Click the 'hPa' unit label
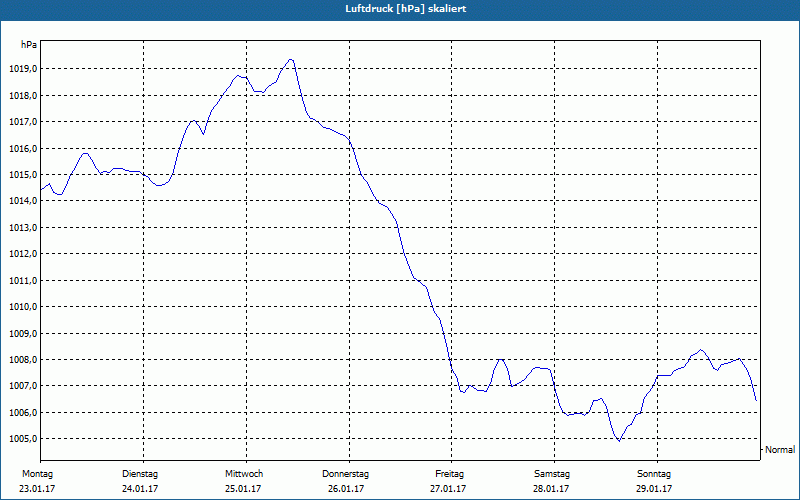Screen dimensions: 800x500 pos(29,45)
